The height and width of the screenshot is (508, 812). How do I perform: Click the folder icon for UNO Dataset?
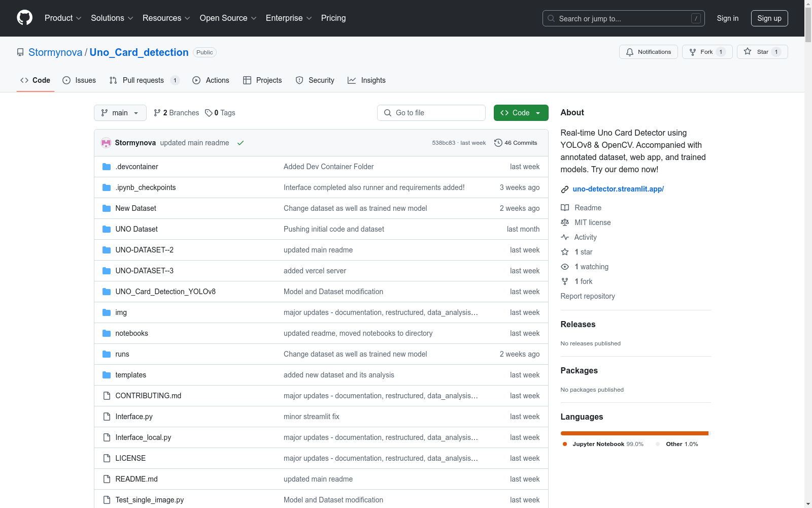click(x=107, y=229)
